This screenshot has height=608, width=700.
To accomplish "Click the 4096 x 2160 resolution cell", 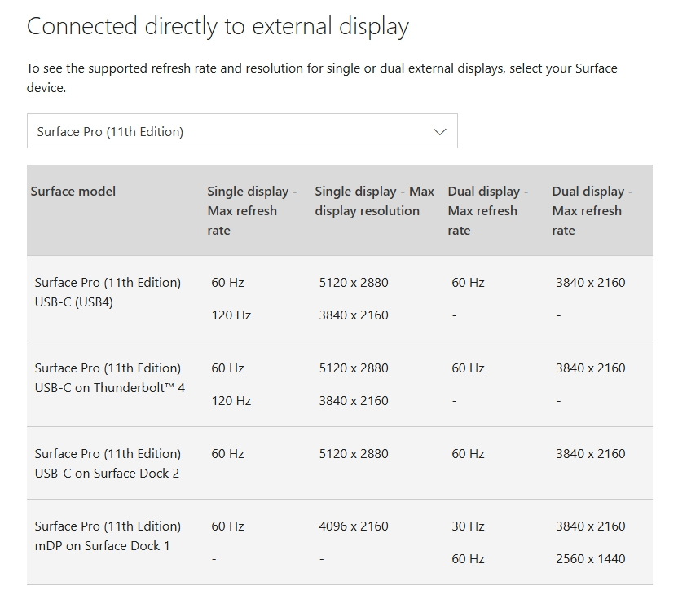I will pyautogui.click(x=354, y=526).
